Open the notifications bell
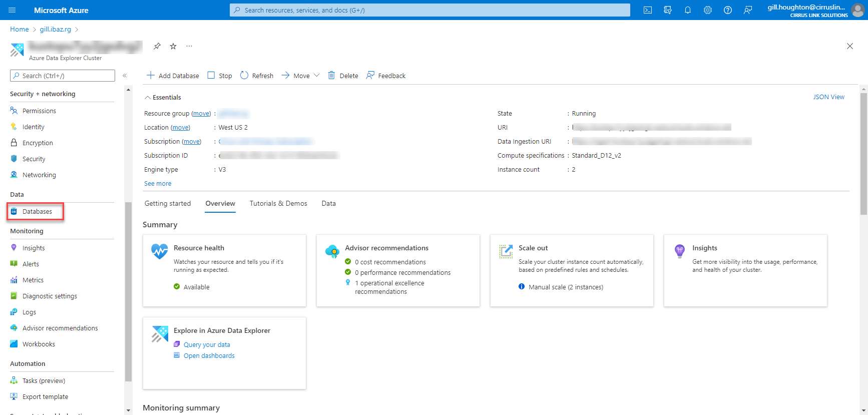This screenshot has height=415, width=868. coord(687,10)
